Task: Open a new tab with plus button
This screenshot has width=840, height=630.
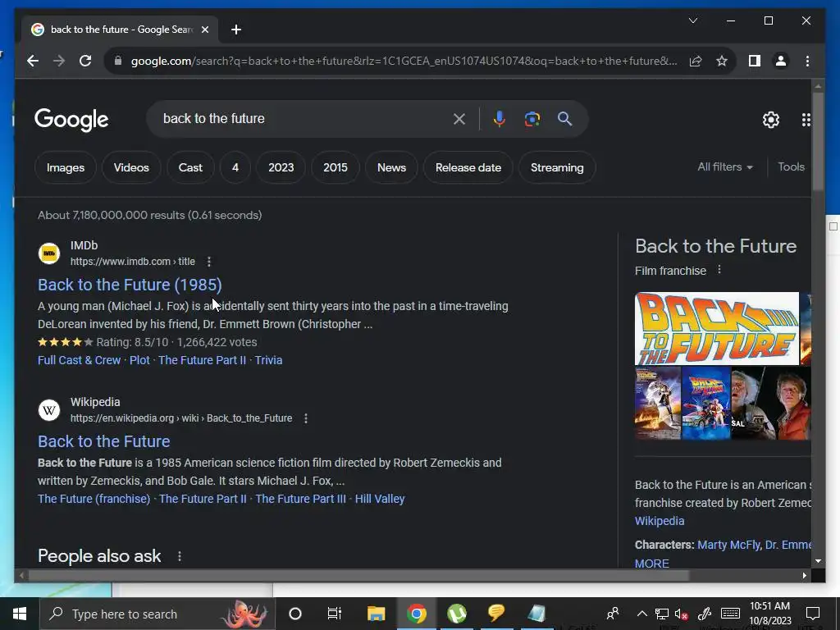Action: tap(236, 30)
